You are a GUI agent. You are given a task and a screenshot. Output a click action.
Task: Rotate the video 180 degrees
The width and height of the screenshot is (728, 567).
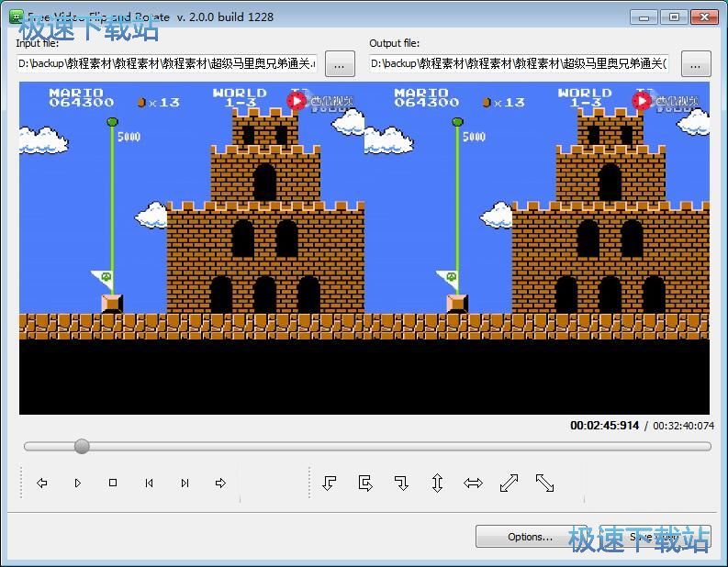(x=365, y=483)
